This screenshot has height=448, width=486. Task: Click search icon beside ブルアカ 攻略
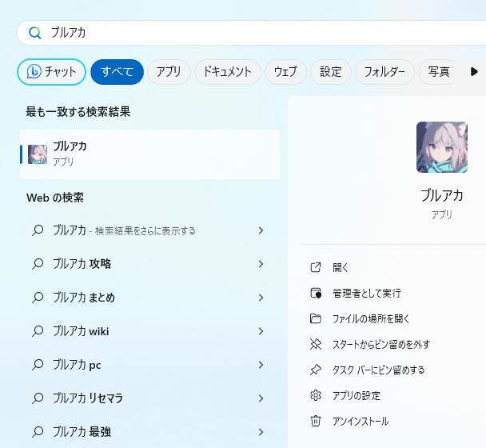38,264
